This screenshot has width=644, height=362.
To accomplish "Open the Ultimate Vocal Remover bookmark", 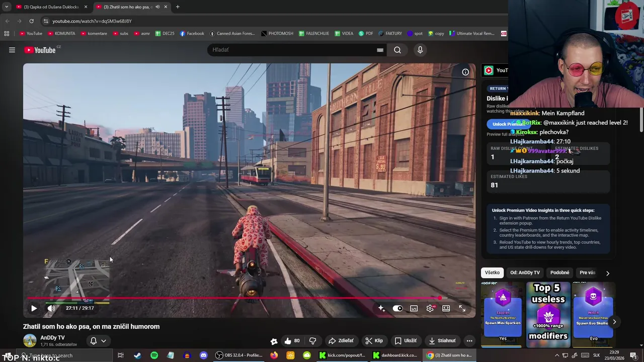I will pyautogui.click(x=471, y=33).
